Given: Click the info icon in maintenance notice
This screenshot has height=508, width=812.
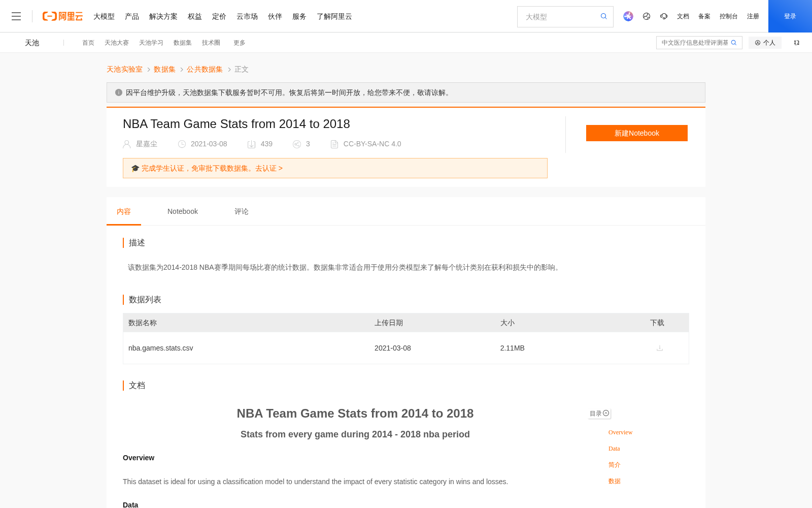Looking at the screenshot, I should [x=119, y=92].
